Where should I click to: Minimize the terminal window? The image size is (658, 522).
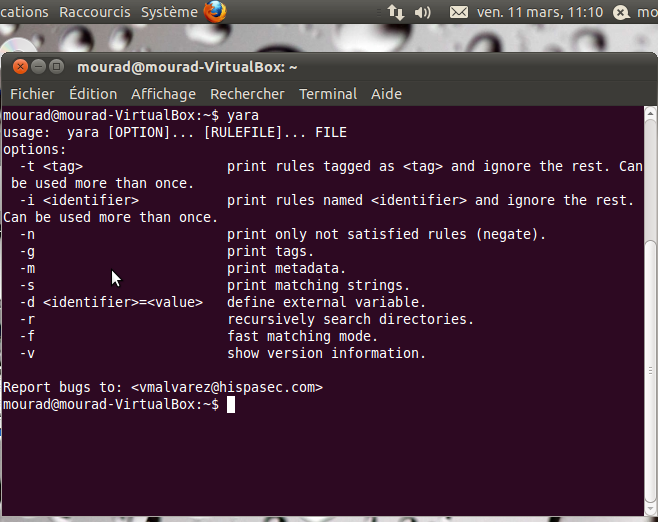coord(39,66)
